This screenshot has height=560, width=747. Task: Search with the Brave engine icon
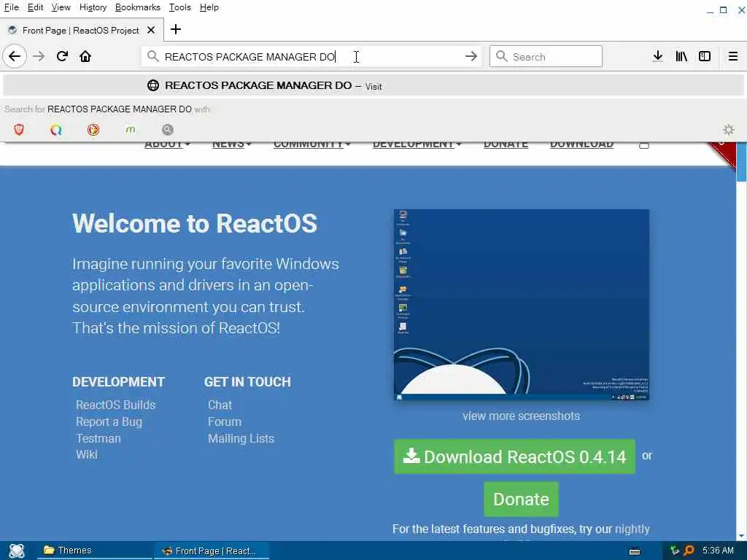(x=19, y=130)
